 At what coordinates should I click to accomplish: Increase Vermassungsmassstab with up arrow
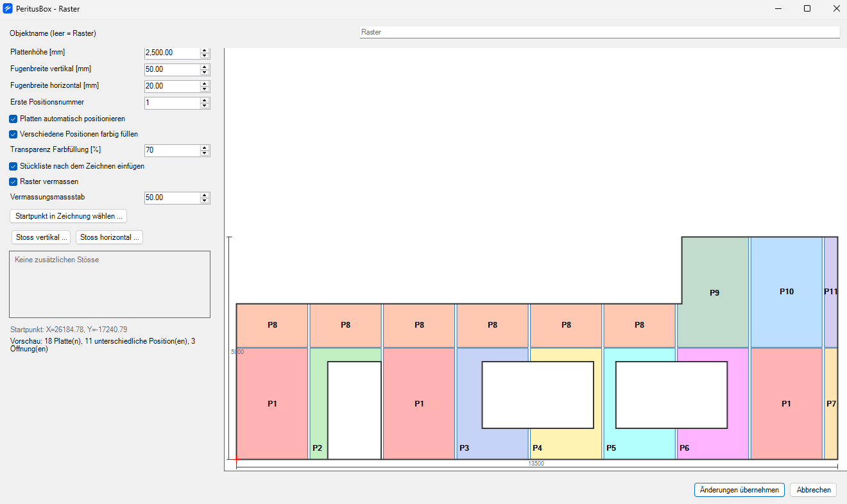205,195
